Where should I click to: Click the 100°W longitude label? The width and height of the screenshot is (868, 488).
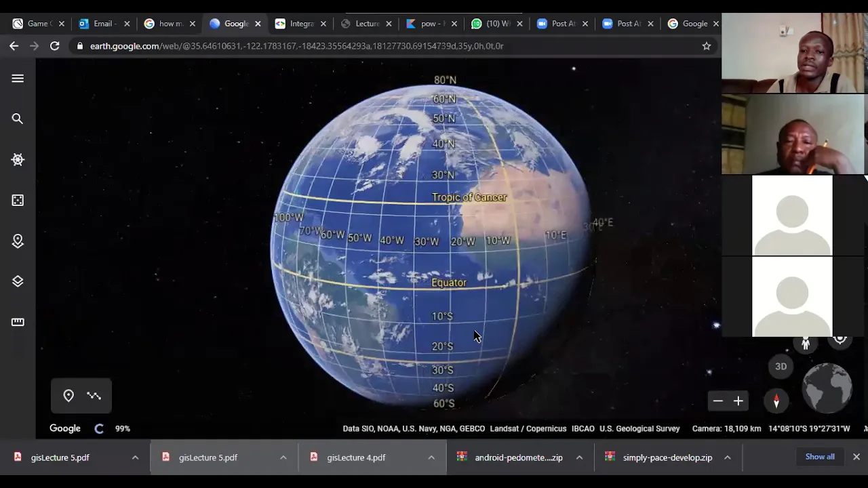[x=288, y=218]
